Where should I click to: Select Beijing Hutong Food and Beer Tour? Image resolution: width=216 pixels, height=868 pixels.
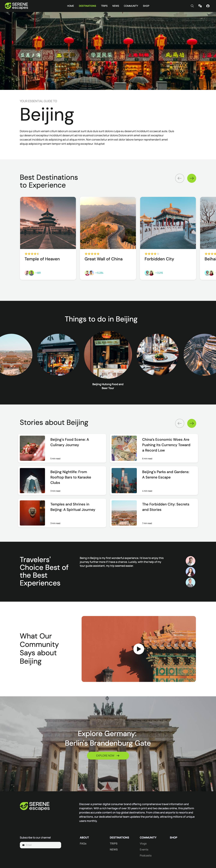(108, 355)
